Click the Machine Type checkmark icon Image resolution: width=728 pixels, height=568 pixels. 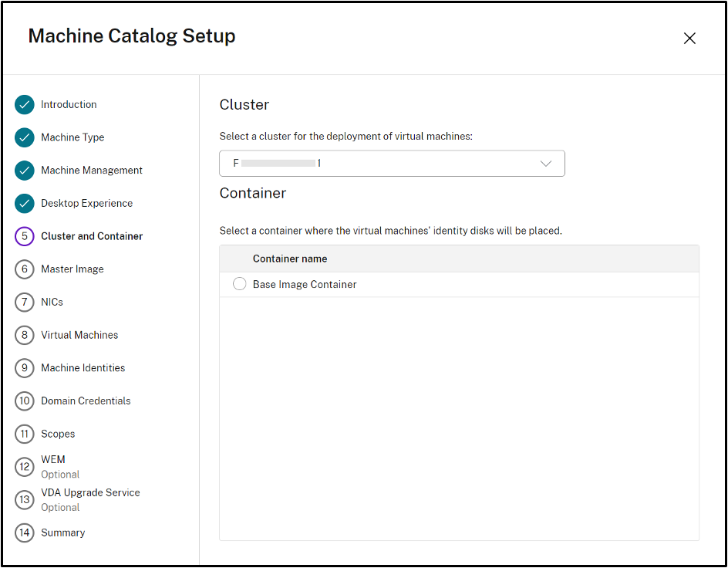pyautogui.click(x=25, y=137)
